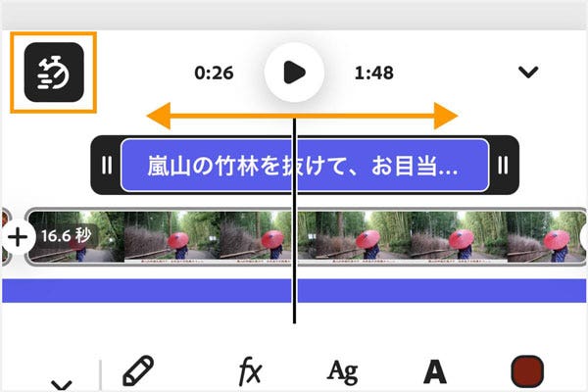Click the blue audio track bar
This screenshot has height=392, width=588.
tap(294, 291)
